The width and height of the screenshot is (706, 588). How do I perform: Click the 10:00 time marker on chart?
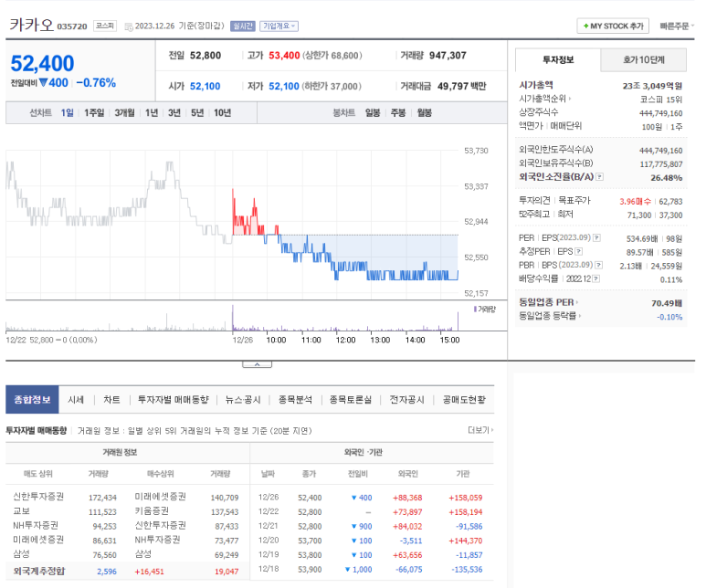276,340
